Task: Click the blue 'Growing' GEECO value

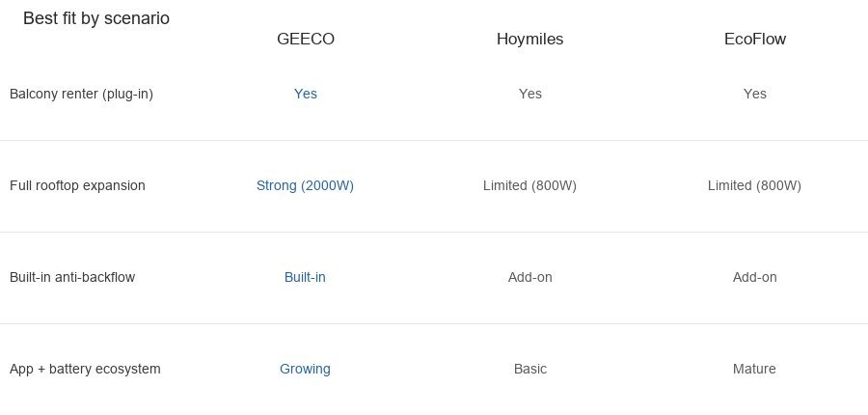Action: 305,369
